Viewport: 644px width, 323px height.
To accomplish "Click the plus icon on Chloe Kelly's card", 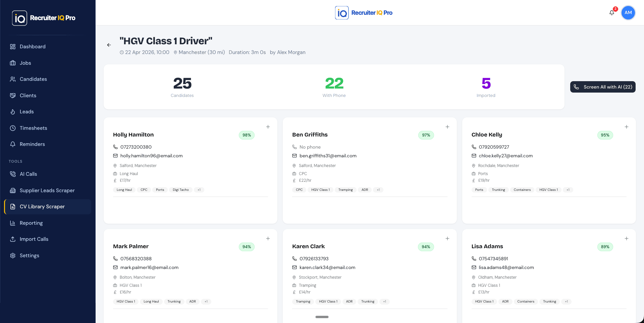I will 627,127.
